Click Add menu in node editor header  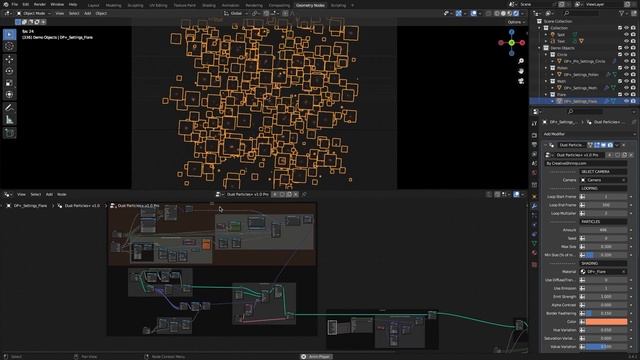click(x=49, y=194)
